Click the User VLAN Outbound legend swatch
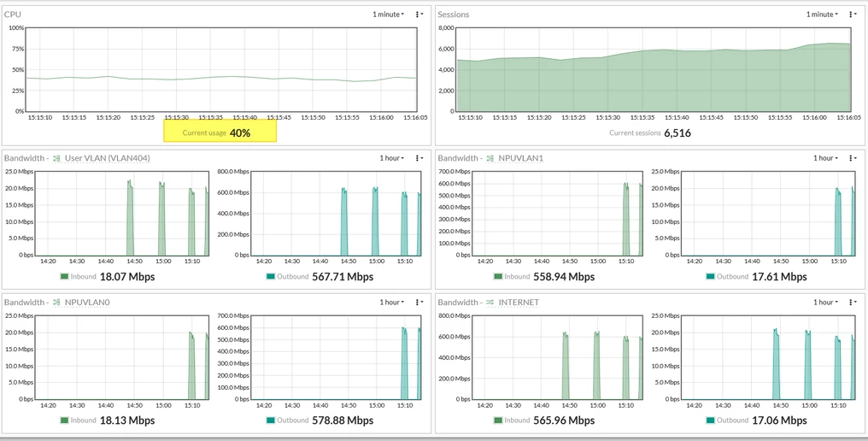This screenshot has width=868, height=441. tap(271, 276)
